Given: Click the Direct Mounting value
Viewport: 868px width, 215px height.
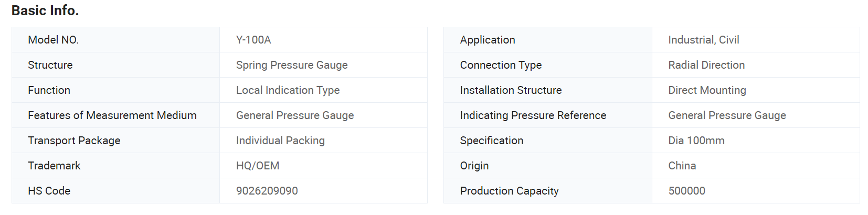Looking at the screenshot, I should (x=707, y=90).
